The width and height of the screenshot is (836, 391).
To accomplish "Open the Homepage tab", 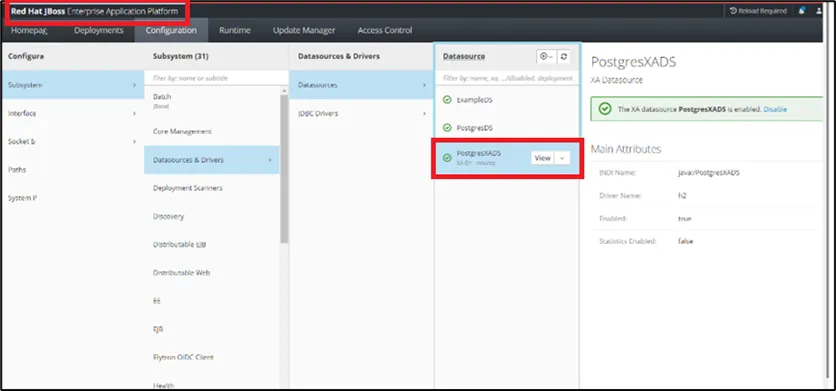I will pos(29,30).
